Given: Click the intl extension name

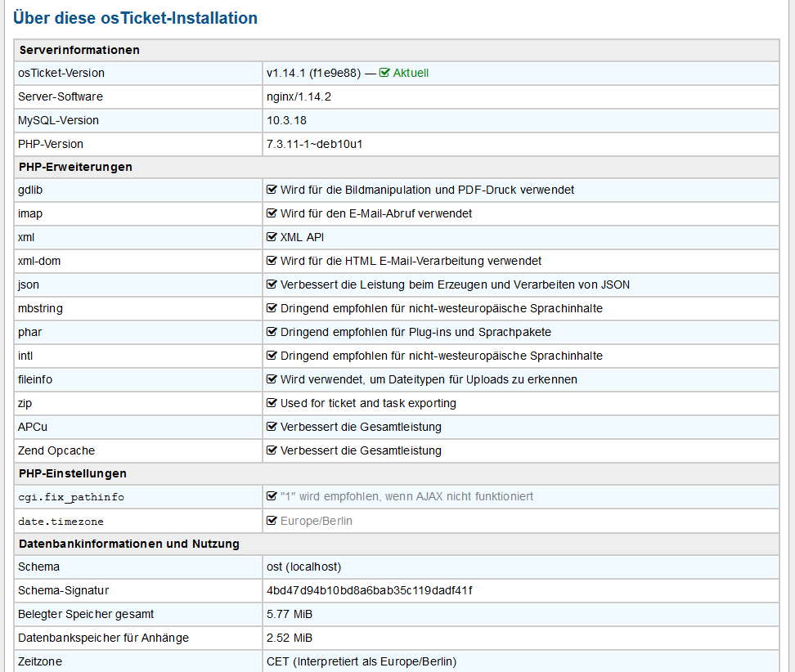Looking at the screenshot, I should [x=25, y=356].
